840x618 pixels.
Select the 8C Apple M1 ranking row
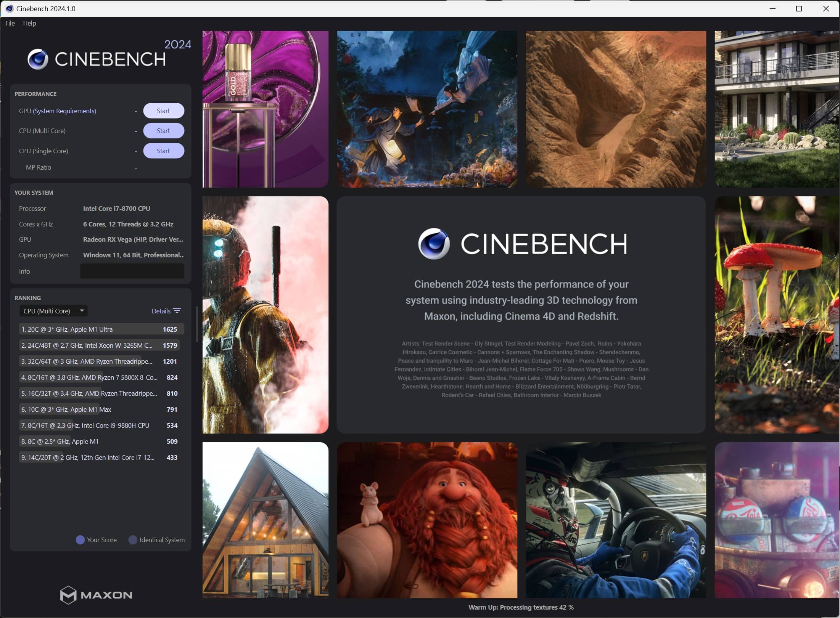pyautogui.click(x=101, y=441)
